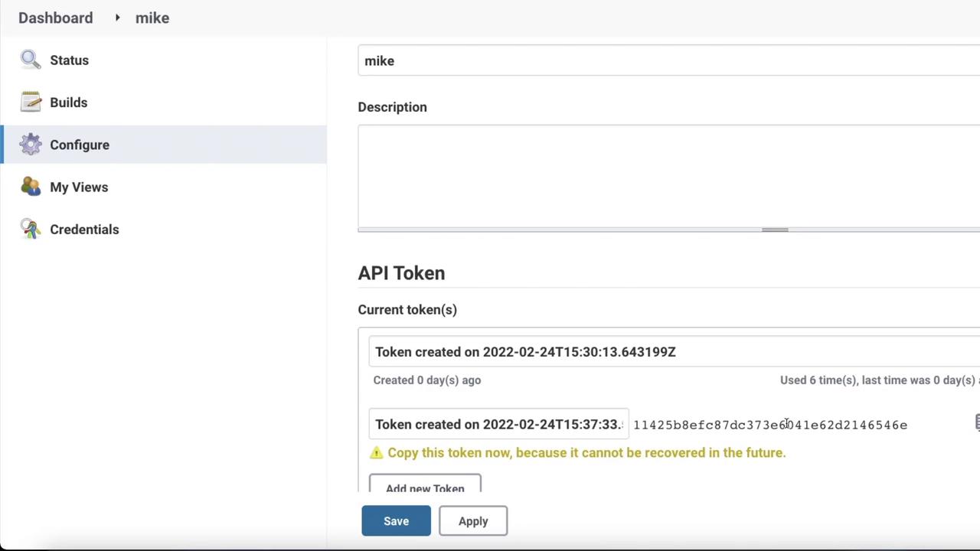Select My Views in sidebar

(79, 187)
